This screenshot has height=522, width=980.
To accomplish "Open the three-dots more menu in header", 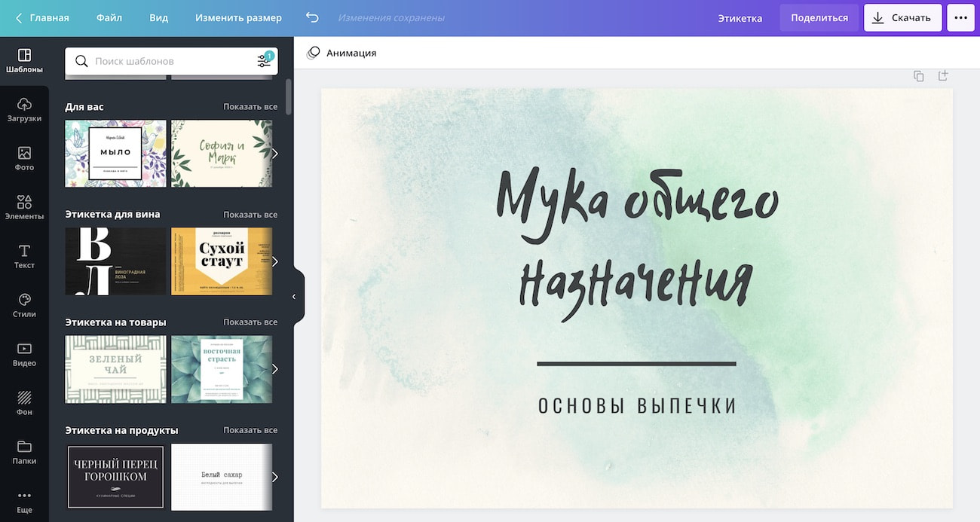I will (x=960, y=17).
